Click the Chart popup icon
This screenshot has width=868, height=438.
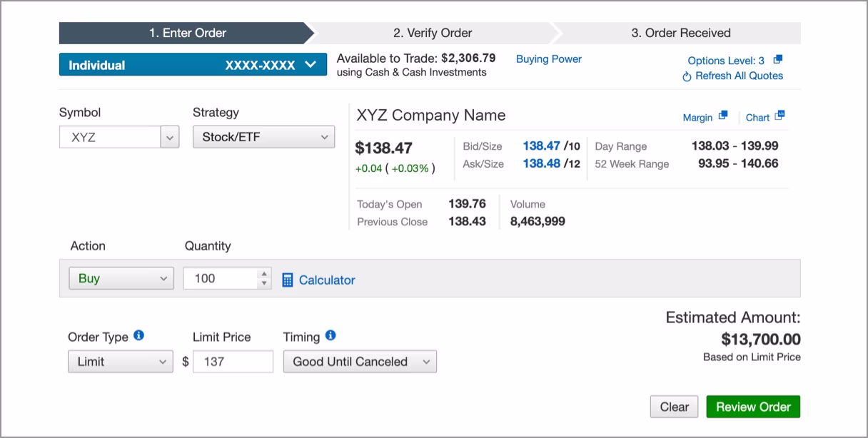pyautogui.click(x=779, y=116)
